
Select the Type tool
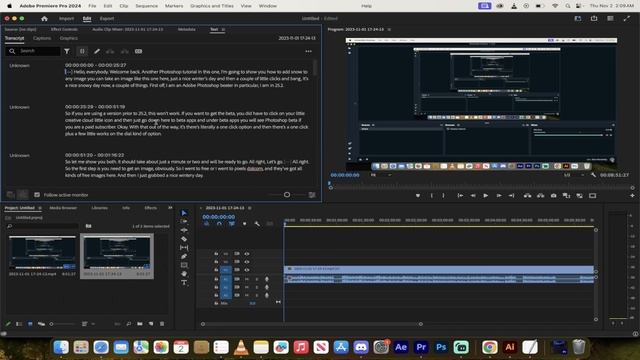[x=184, y=282]
